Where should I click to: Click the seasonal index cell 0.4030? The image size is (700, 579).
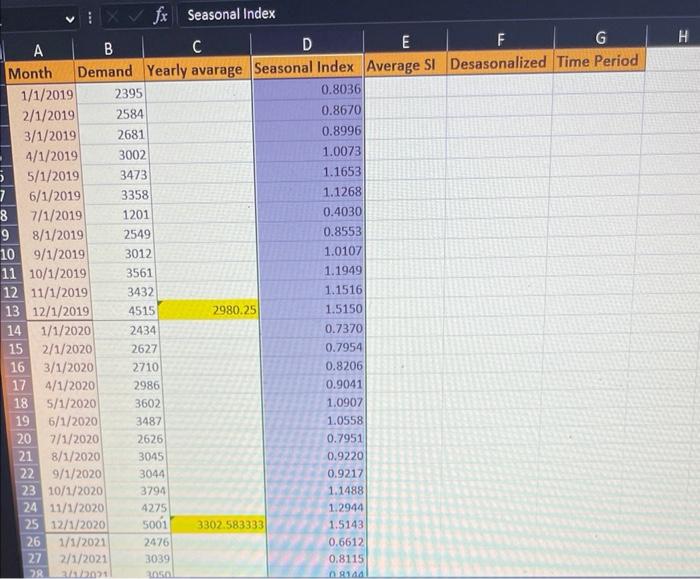[311, 211]
